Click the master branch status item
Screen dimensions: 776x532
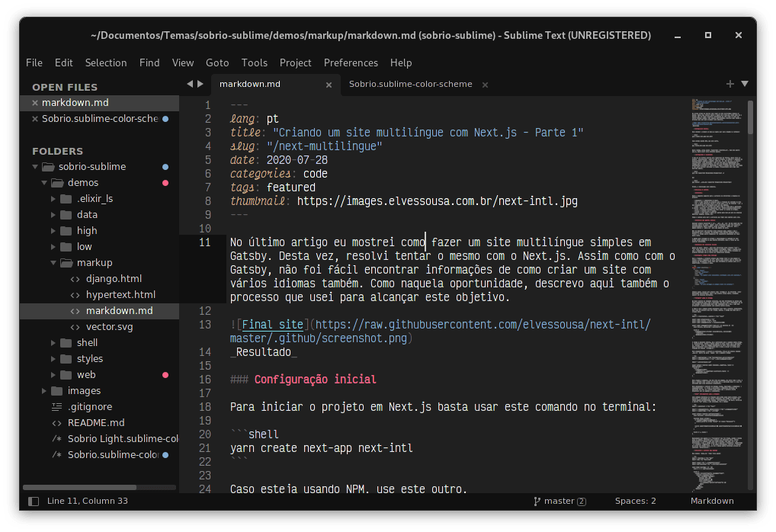(x=560, y=502)
